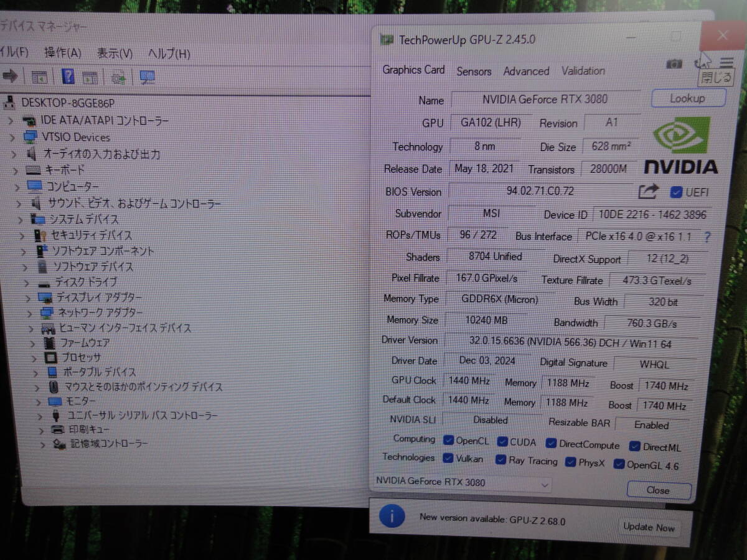The image size is (747, 560).
Task: Open the ヘルプ(H) menu
Action: tap(169, 54)
